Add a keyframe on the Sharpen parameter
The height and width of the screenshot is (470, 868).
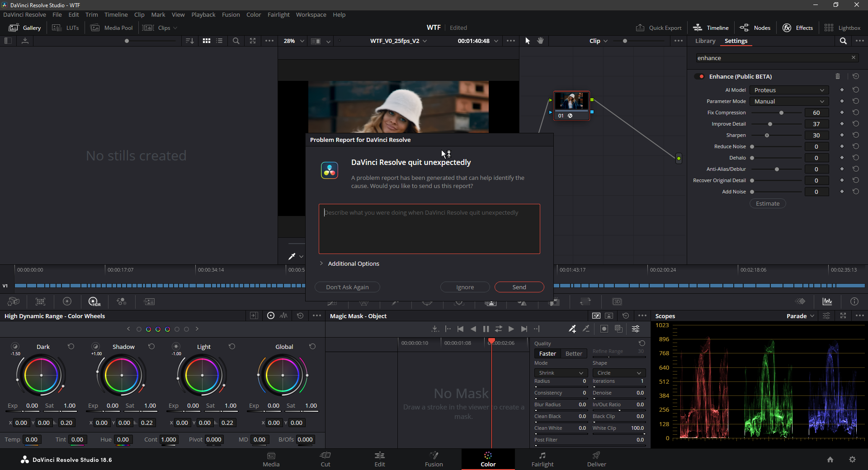842,135
